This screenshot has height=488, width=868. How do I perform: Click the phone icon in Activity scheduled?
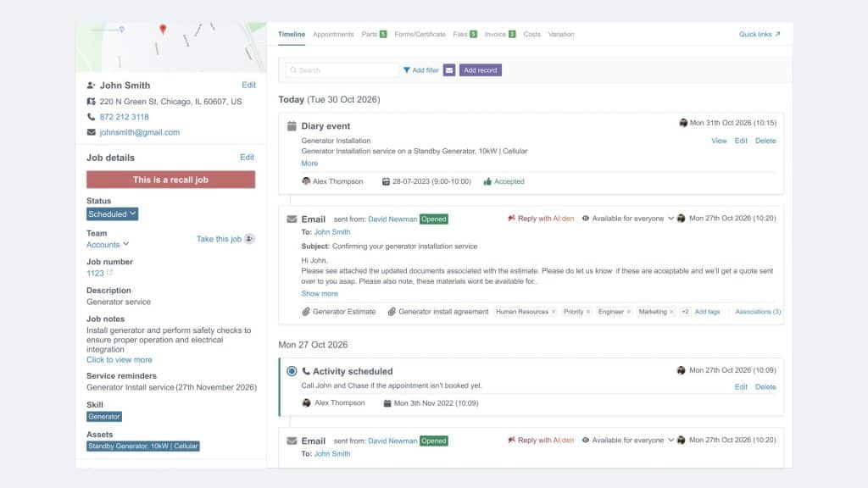(x=305, y=371)
